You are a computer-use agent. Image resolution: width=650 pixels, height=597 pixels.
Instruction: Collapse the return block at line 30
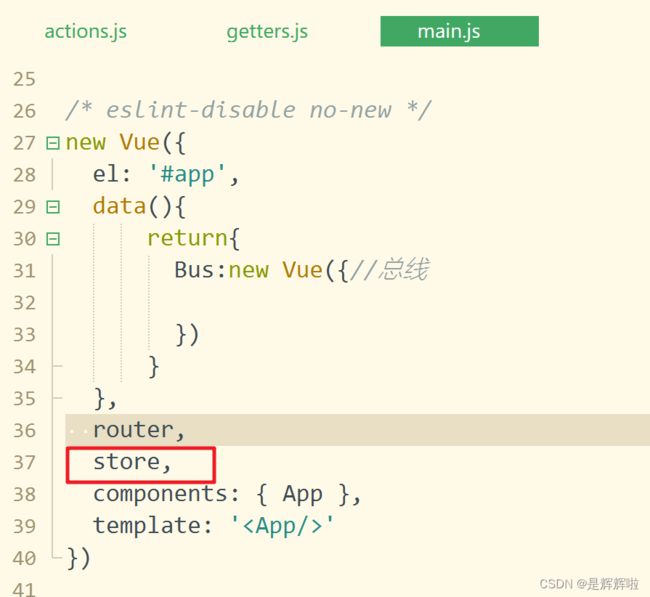(53, 239)
